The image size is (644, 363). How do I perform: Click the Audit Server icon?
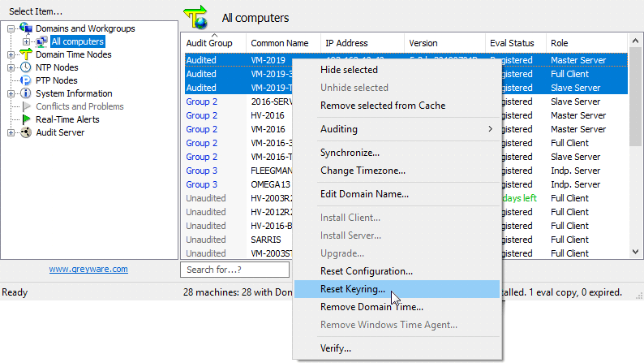[x=26, y=132]
